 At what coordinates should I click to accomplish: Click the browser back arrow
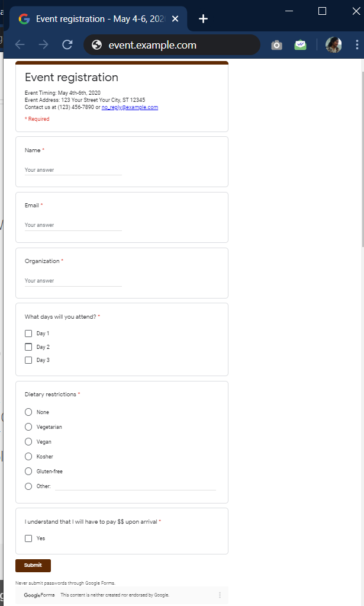(x=20, y=45)
